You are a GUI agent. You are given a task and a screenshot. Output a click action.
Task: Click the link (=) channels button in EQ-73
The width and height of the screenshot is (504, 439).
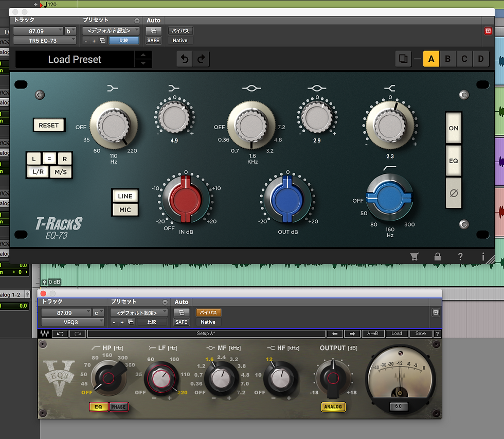49,159
